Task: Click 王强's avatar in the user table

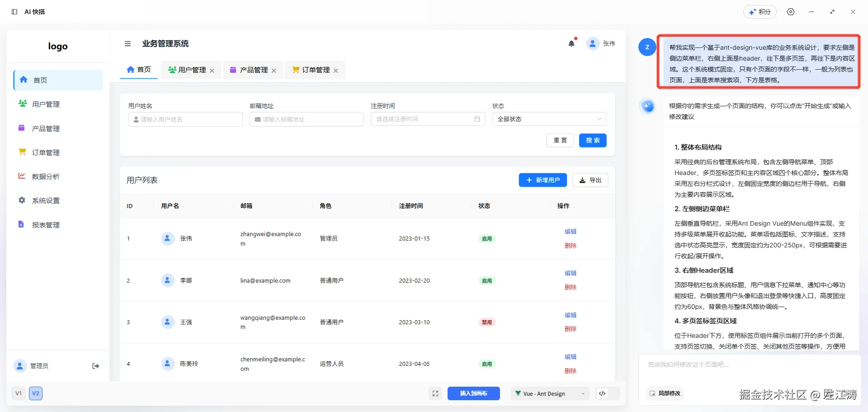Action: (x=168, y=322)
